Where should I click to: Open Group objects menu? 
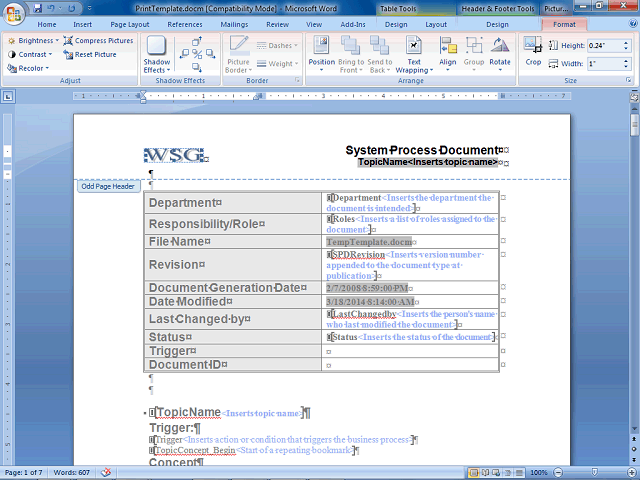(474, 54)
